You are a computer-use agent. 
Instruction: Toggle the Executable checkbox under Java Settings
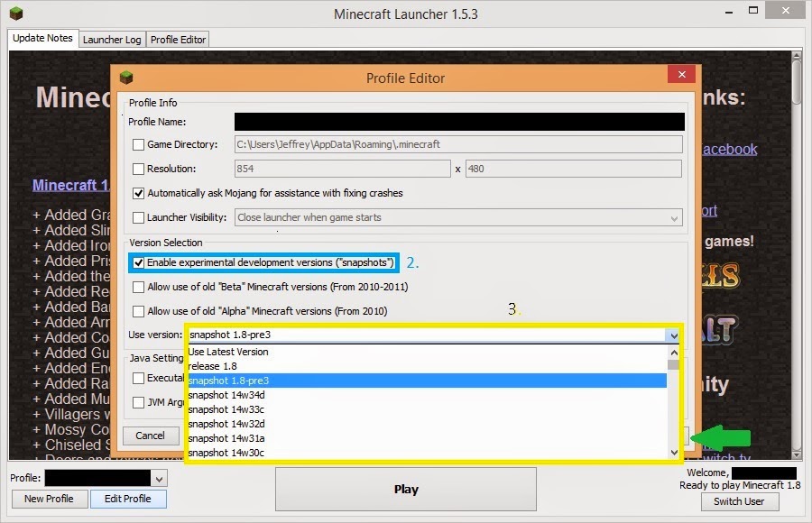point(138,378)
